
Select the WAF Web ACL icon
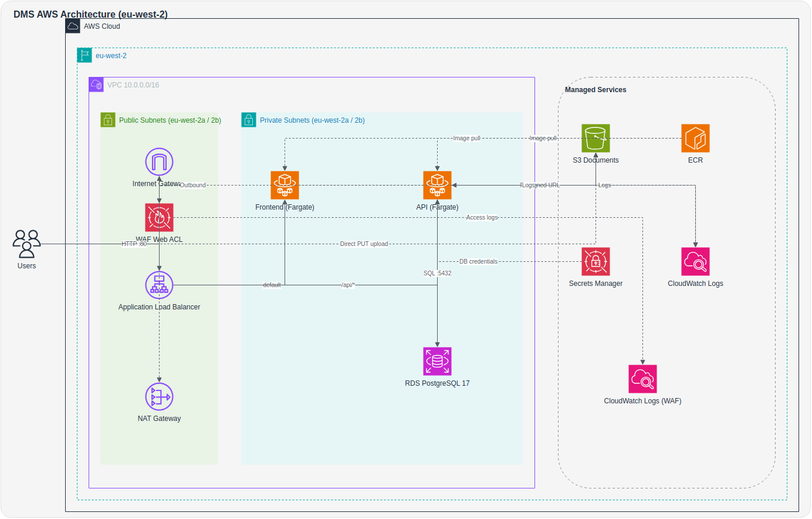pos(159,217)
